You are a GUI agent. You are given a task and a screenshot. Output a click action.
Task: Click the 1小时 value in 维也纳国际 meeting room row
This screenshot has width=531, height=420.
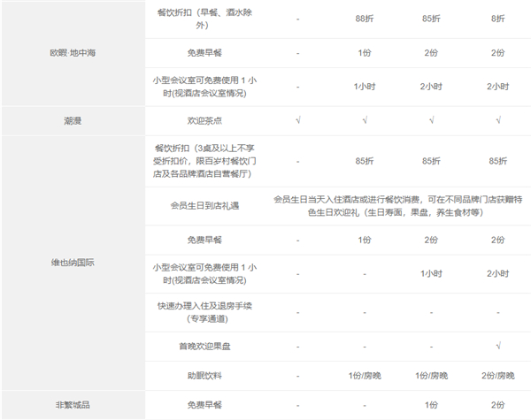tap(432, 273)
